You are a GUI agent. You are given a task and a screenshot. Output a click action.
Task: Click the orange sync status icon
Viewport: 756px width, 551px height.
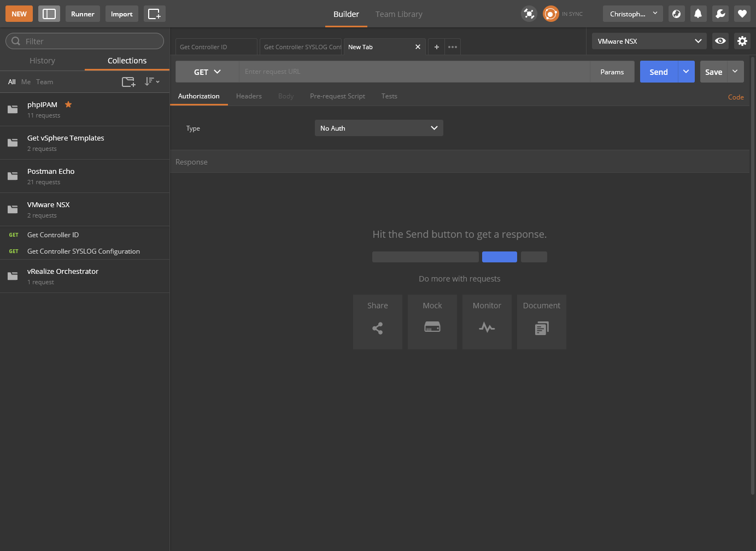[x=550, y=14]
